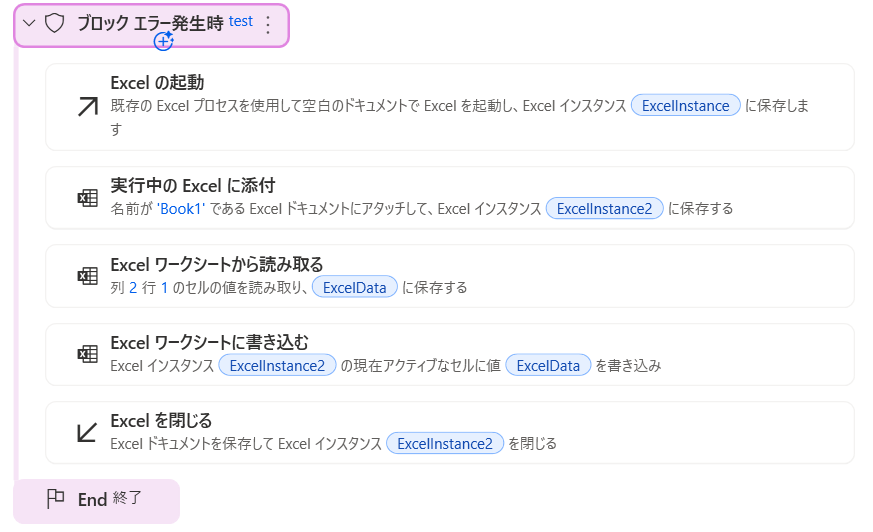The image size is (873, 532).
Task: Click the ExcelData variable in read action
Action: click(x=355, y=287)
